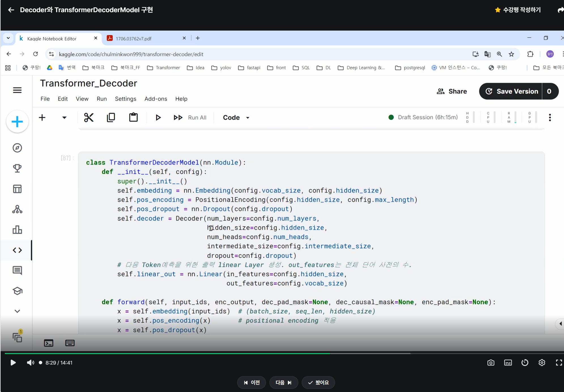This screenshot has height=392, width=564.
Task: Toggle video subtitles with the caption icon
Action: coord(508,363)
